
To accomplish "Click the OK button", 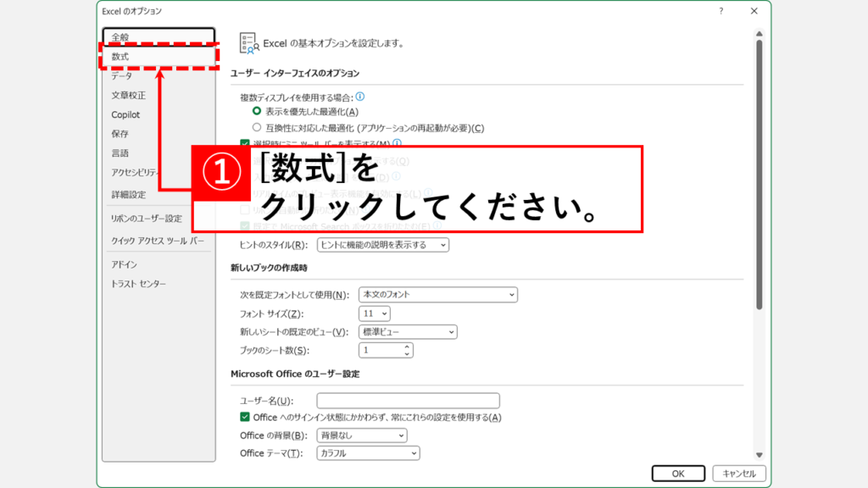I will pyautogui.click(x=678, y=474).
